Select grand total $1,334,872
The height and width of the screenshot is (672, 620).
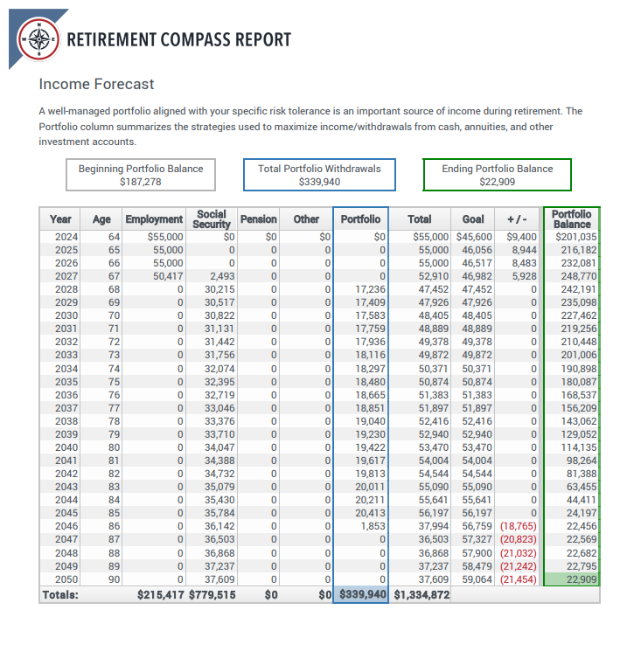click(421, 595)
